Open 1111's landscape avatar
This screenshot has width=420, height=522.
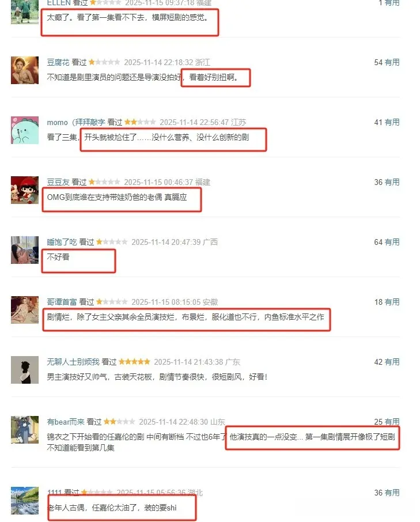coord(25,501)
